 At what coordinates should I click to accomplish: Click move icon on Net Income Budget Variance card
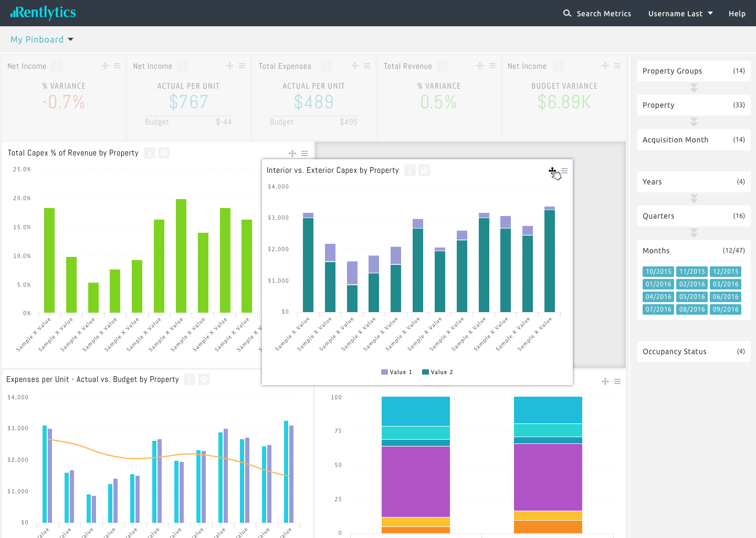coord(605,66)
